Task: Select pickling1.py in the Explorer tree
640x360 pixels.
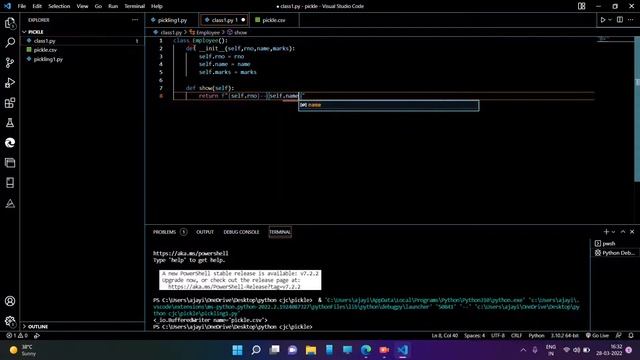Action: [x=48, y=59]
